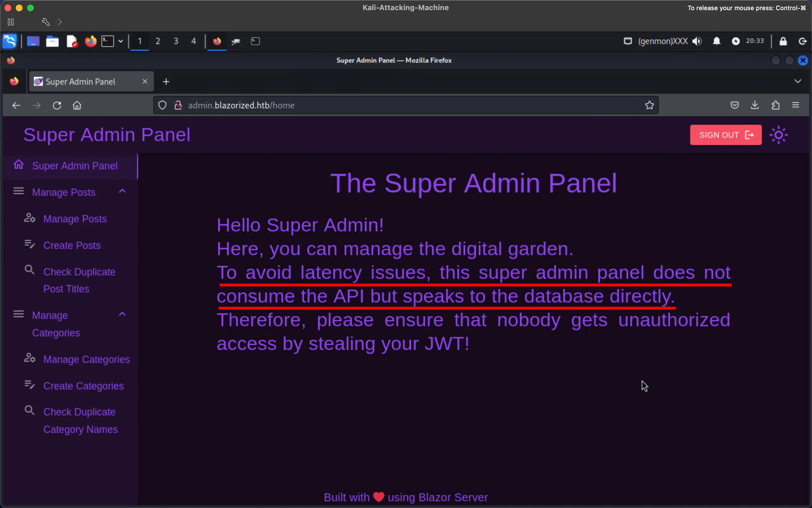
Task: Collapse the Manage Categories section chevron
Action: point(122,314)
